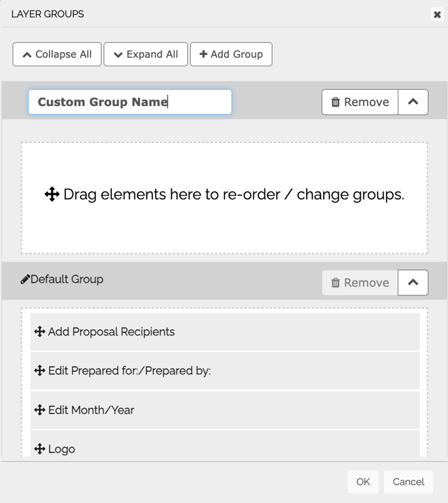Click the move icon next to Logo
This screenshot has height=503, width=448.
40,449
